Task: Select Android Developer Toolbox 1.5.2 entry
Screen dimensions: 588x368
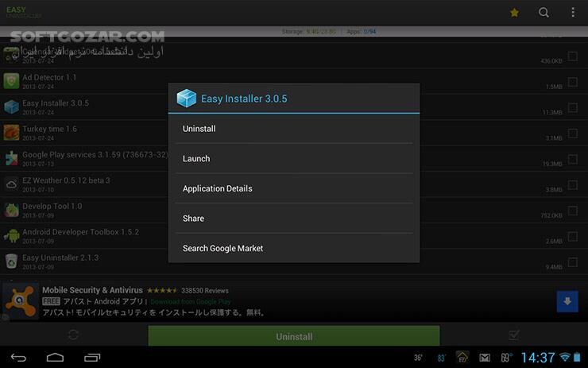Action: 294,236
